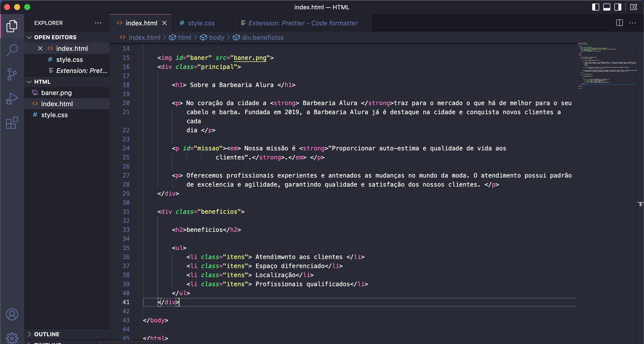
Task: Open the Source Control view
Action: (12, 74)
